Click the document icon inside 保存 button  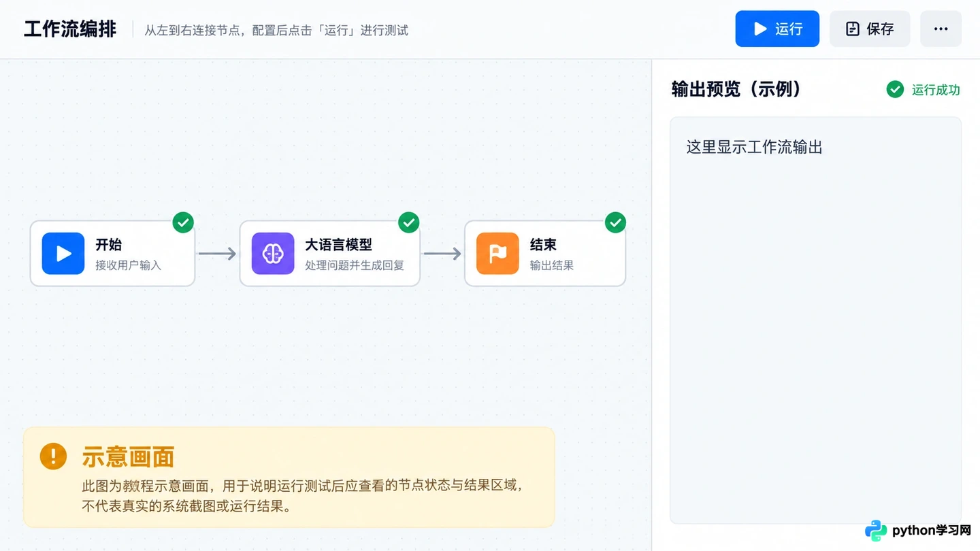pos(853,29)
